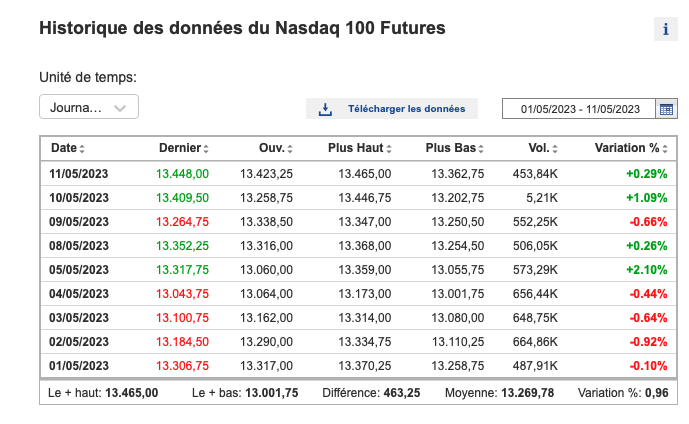
Task: Sort table by the Date column arrows
Action: (82, 148)
